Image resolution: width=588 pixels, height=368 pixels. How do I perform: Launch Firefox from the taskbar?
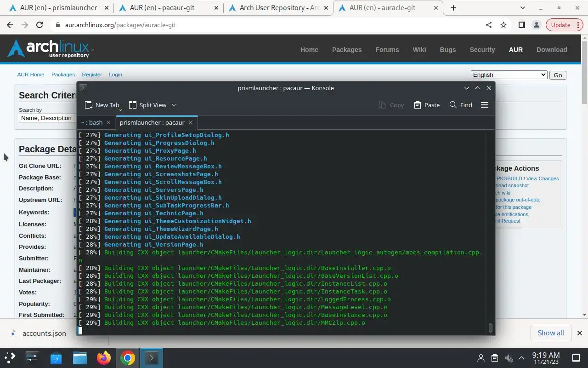(x=104, y=357)
